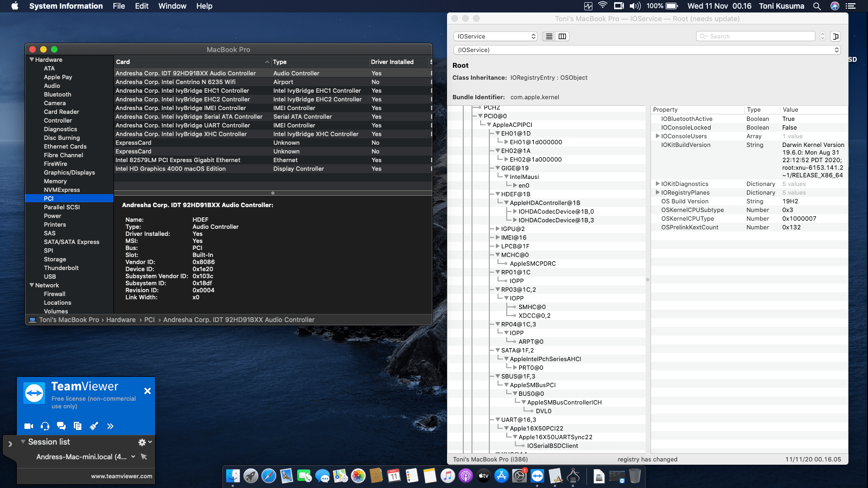Click the TeamViewer headset audio icon
868x488 pixels.
pyautogui.click(x=45, y=426)
